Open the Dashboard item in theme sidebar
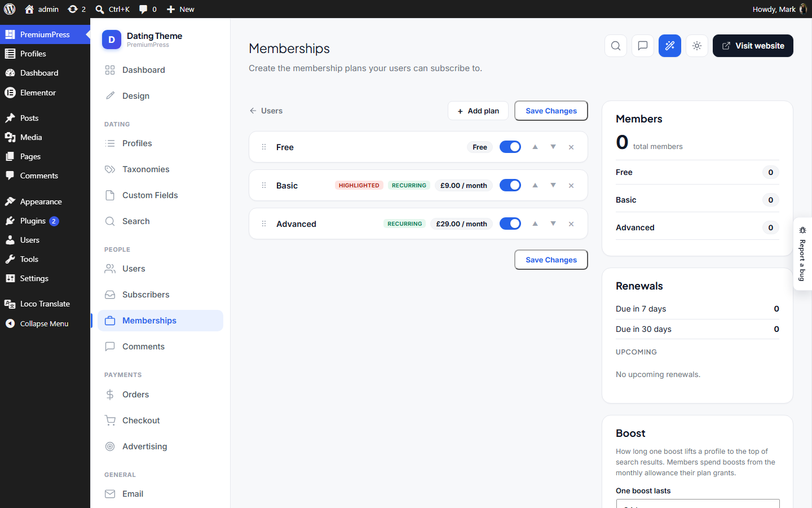 click(x=160, y=70)
